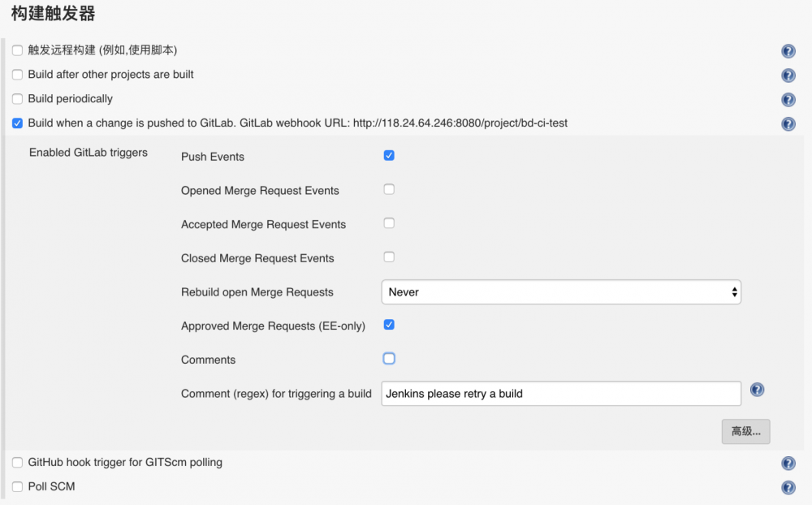Enable Accepted Merge Request Events
This screenshot has width=812, height=505.
389,223
